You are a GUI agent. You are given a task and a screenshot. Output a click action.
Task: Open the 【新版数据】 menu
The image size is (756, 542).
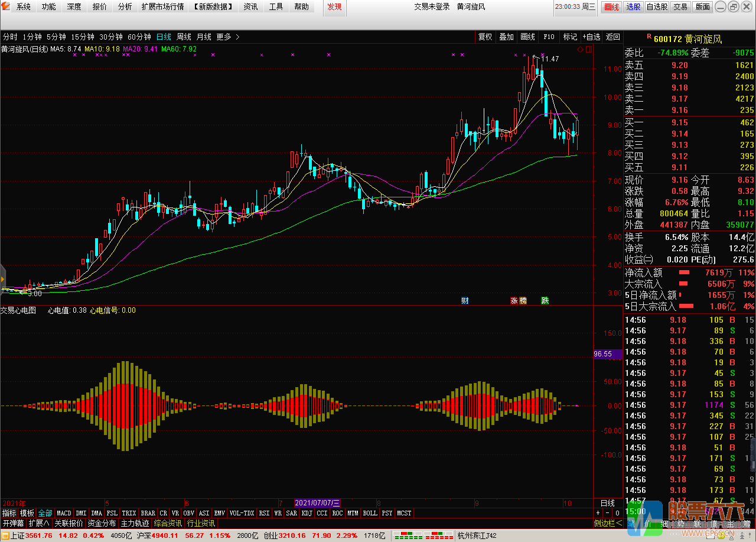(x=213, y=7)
